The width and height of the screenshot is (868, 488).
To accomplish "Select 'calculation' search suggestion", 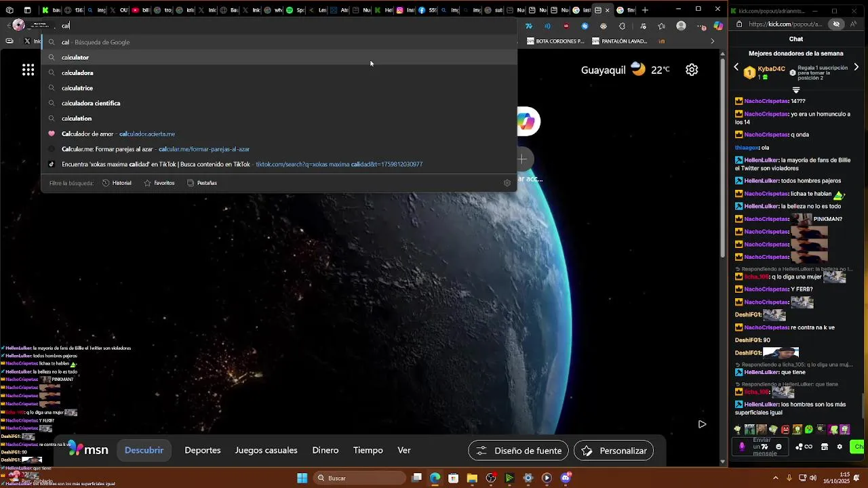I will [279, 119].
